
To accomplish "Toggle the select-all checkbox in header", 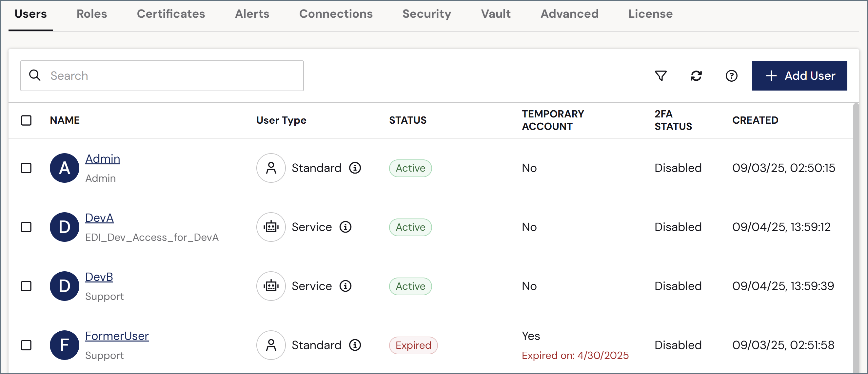I will pyautogui.click(x=26, y=120).
